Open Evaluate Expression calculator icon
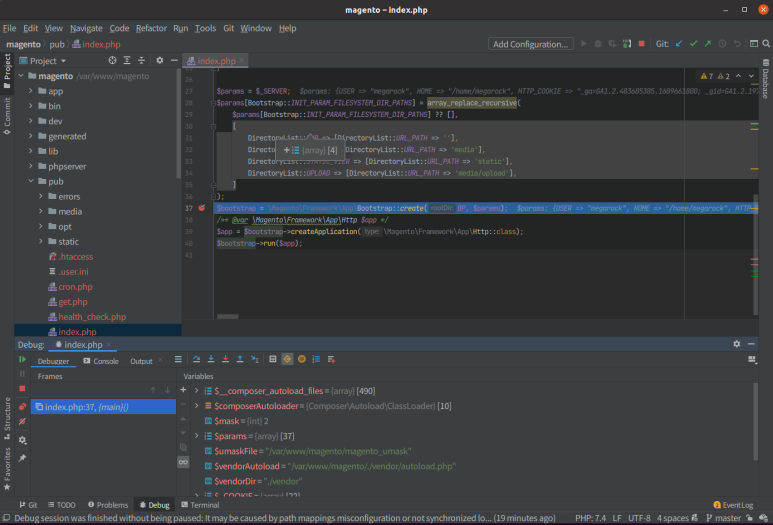Image resolution: width=773 pixels, height=525 pixels. coord(273,359)
